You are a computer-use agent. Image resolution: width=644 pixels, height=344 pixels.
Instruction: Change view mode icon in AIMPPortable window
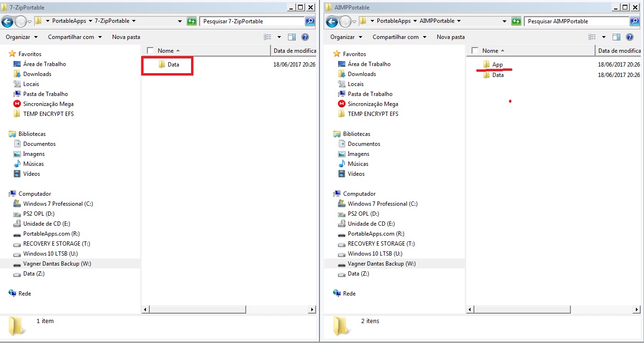coord(592,37)
